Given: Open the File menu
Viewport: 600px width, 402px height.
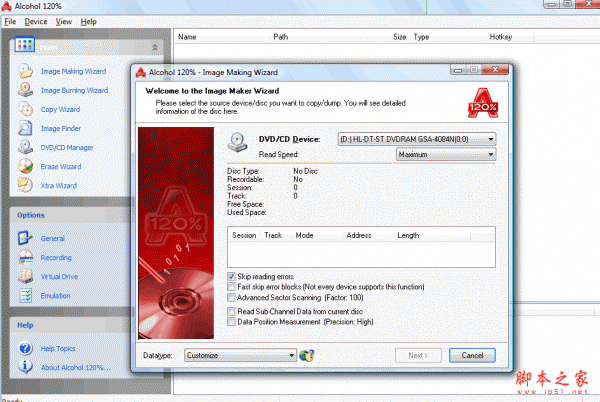Looking at the screenshot, I should click(x=10, y=21).
